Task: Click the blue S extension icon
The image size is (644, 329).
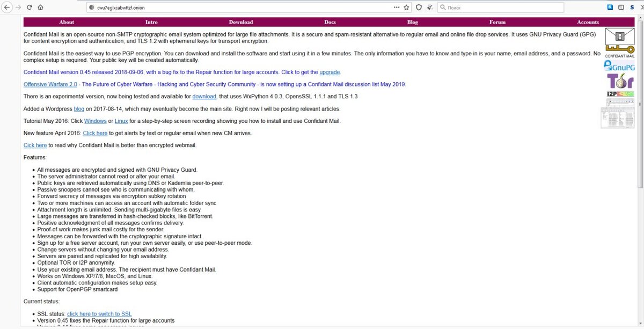Action: (610, 8)
